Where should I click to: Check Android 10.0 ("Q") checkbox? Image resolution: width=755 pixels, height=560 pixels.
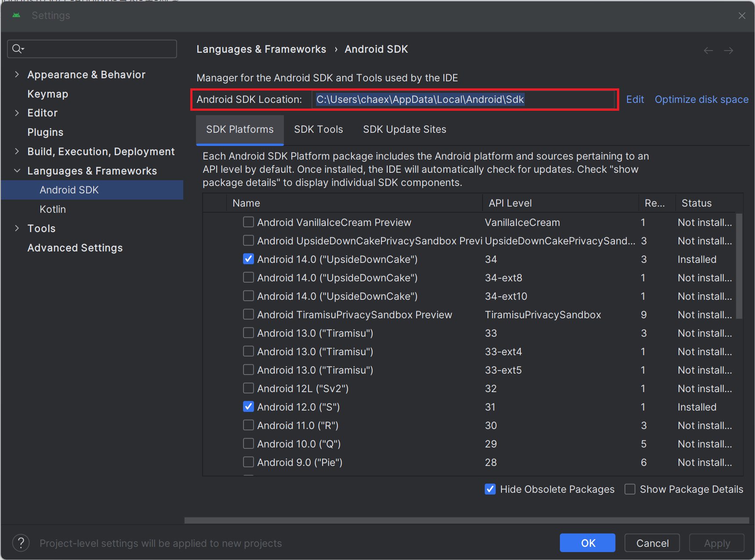coord(248,444)
